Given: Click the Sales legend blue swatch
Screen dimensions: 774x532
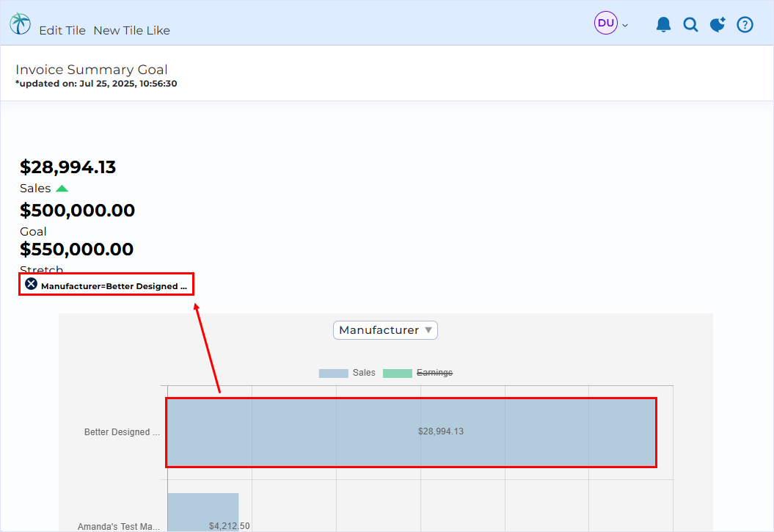Looking at the screenshot, I should point(333,373).
